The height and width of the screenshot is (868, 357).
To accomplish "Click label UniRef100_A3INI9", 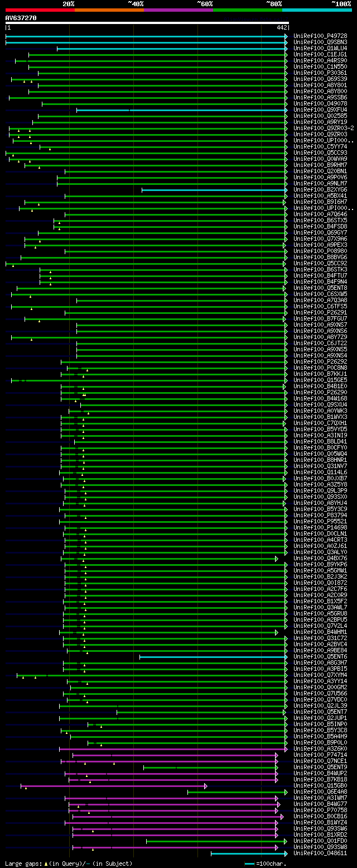I will tap(320, 436).
